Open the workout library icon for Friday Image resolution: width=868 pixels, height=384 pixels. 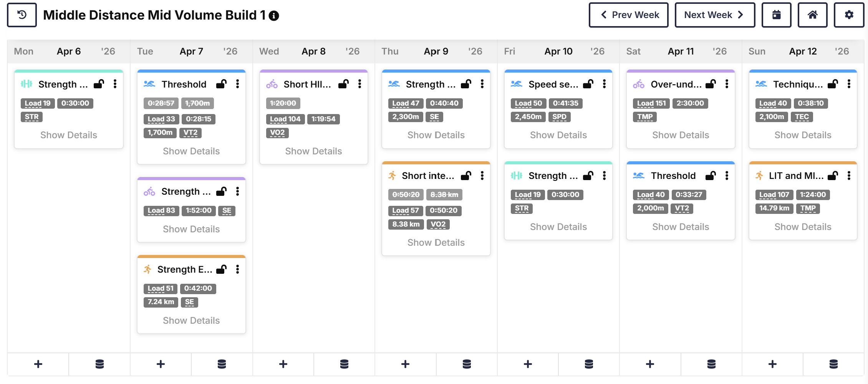pos(589,364)
